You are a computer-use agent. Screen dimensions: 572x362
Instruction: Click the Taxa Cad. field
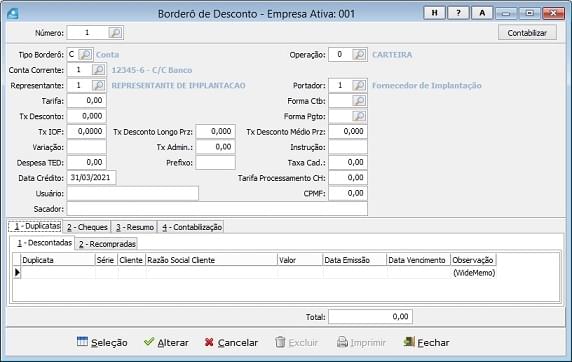(x=348, y=162)
